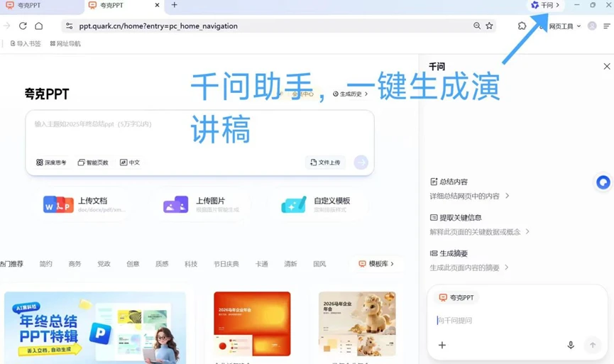
Task: Start voice input with the microphone icon
Action: pyautogui.click(x=571, y=345)
